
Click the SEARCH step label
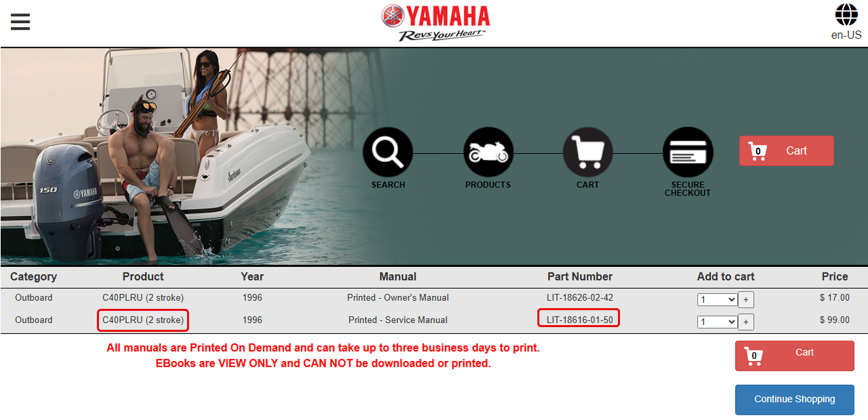(388, 185)
